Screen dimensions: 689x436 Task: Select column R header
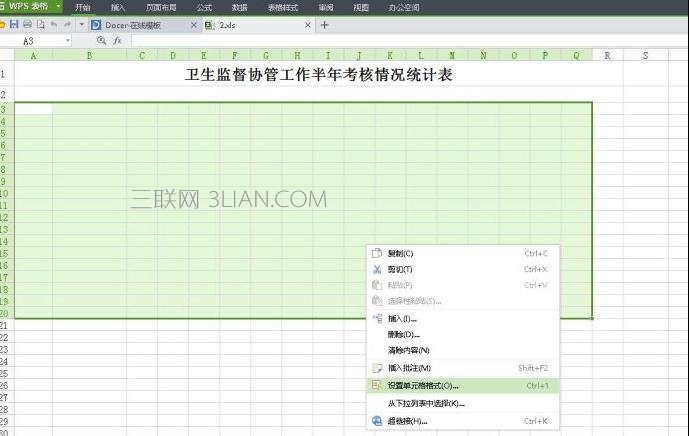click(x=607, y=55)
